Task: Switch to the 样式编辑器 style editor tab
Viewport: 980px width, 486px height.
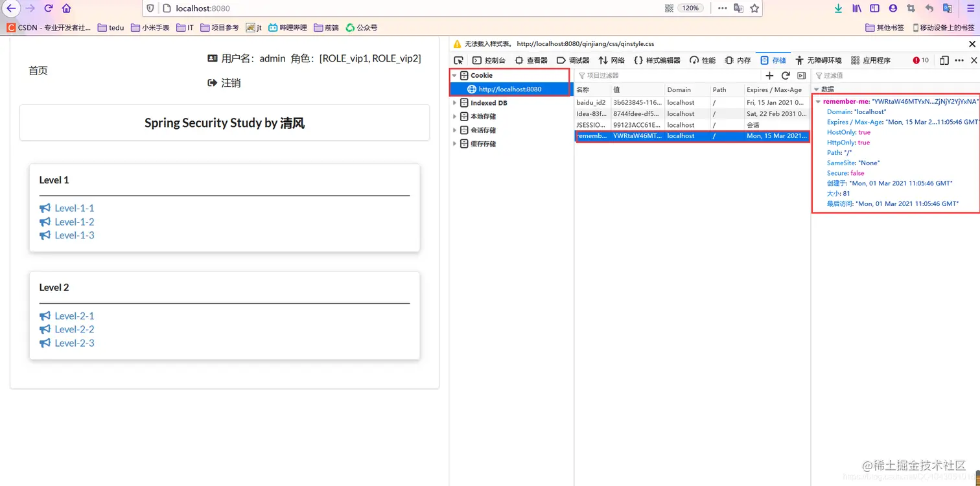Action: click(657, 60)
